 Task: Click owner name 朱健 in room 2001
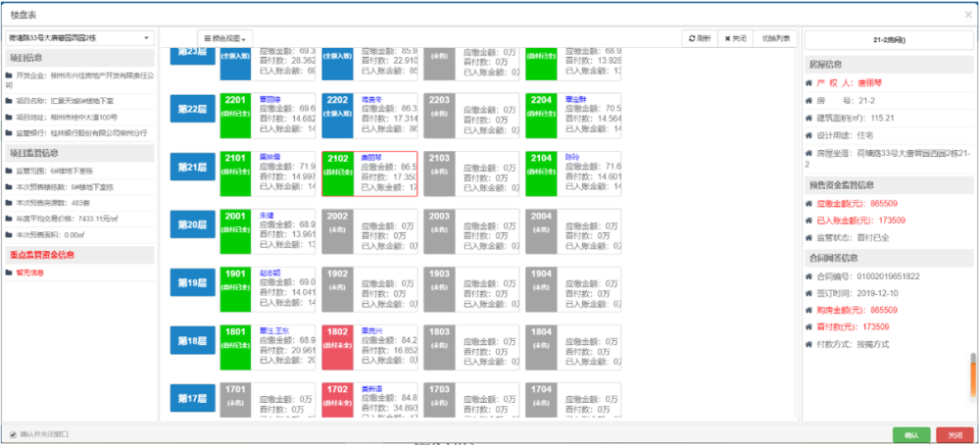tap(267, 215)
